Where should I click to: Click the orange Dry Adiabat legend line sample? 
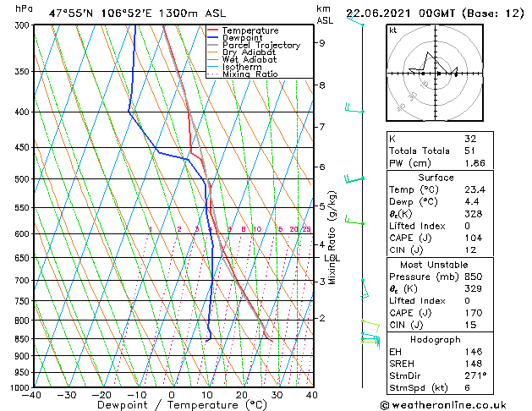point(213,52)
